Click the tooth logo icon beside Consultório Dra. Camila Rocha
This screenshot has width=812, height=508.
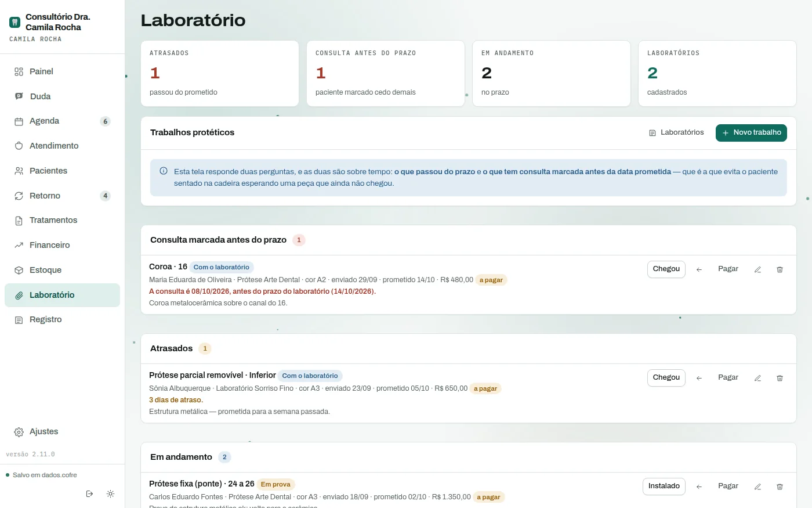point(15,22)
